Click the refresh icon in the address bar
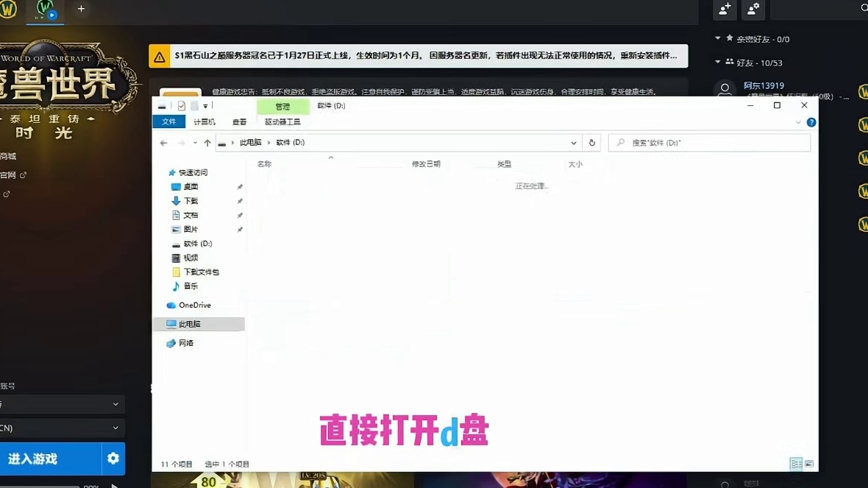 point(591,142)
